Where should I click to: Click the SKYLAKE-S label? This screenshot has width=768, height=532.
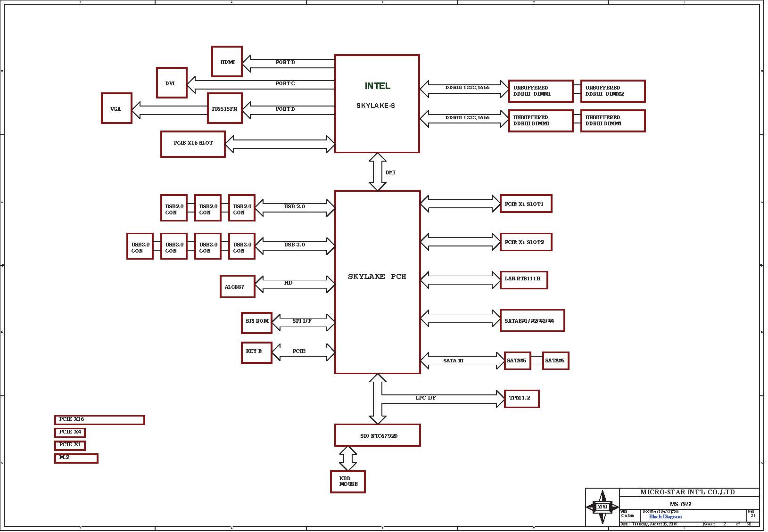376,106
